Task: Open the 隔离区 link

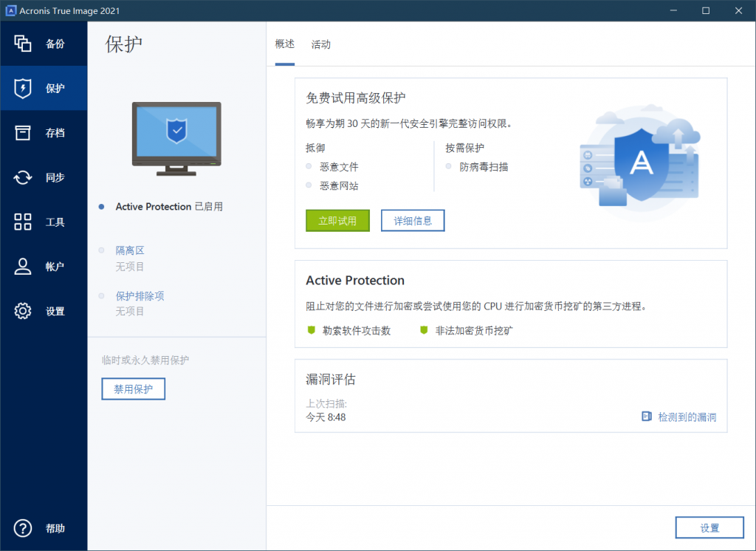Action: point(130,250)
